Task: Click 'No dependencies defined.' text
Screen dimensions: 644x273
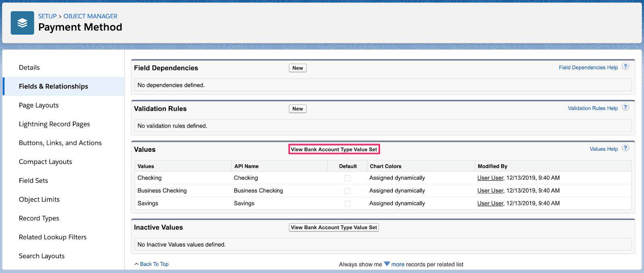Action: (x=171, y=85)
